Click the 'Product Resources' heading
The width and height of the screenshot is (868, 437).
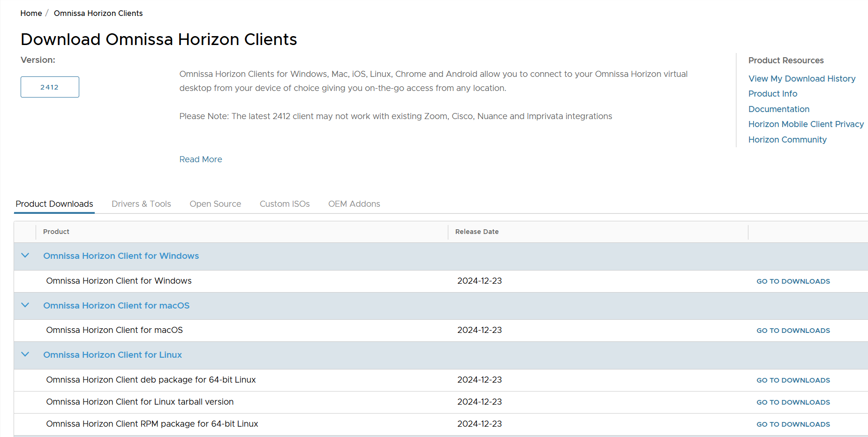coord(786,60)
